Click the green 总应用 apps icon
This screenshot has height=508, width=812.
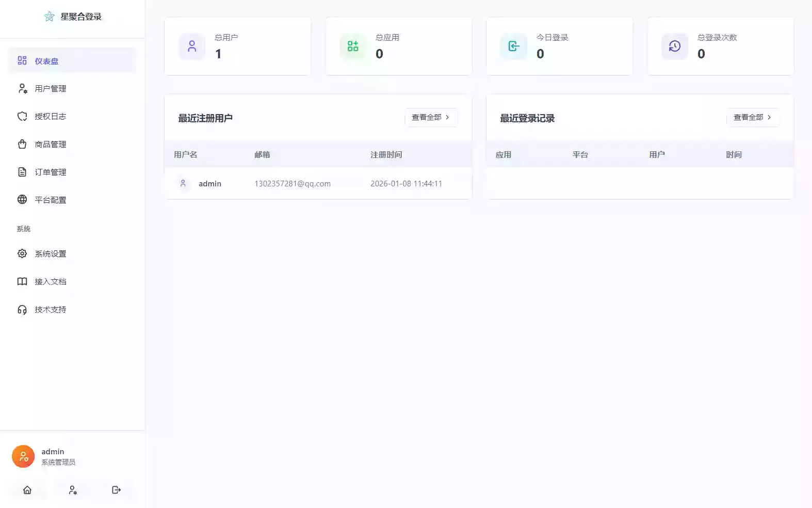pyautogui.click(x=353, y=46)
